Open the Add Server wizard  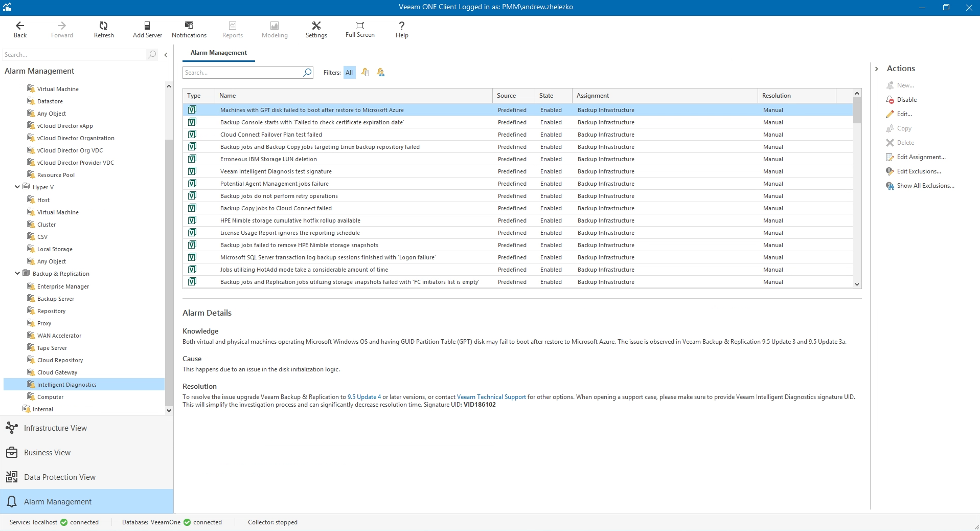pyautogui.click(x=147, y=30)
